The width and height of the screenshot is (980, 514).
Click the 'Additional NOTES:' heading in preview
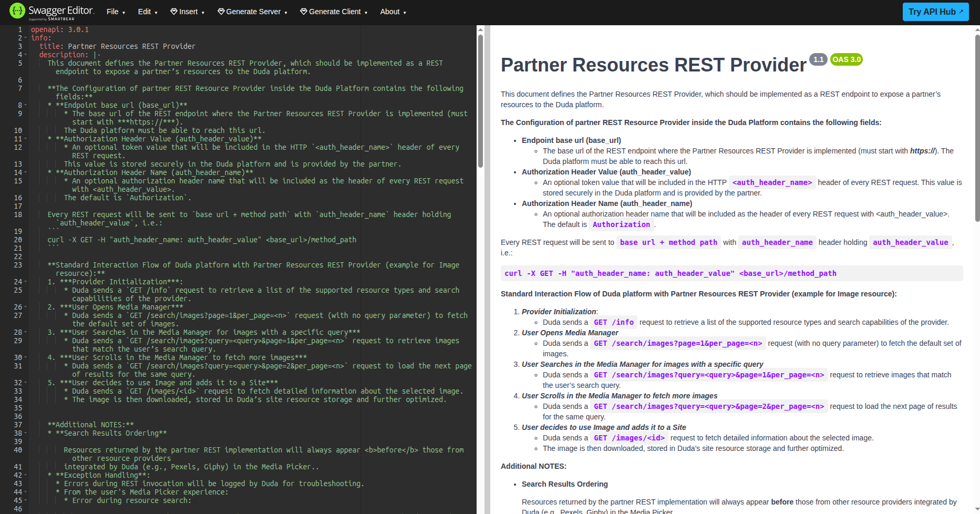(533, 466)
